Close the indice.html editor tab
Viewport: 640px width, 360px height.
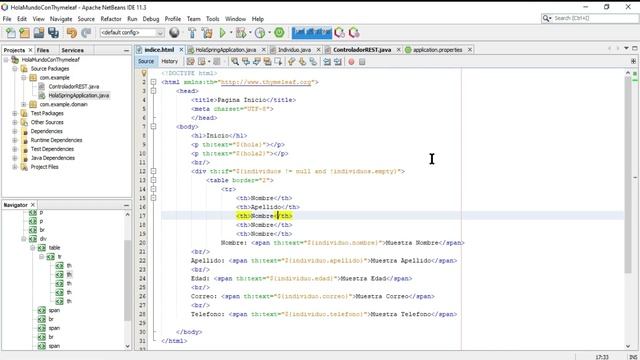coord(181,50)
